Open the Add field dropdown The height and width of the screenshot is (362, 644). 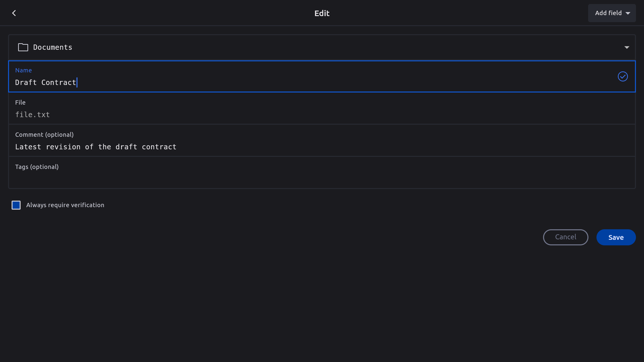pyautogui.click(x=608, y=13)
